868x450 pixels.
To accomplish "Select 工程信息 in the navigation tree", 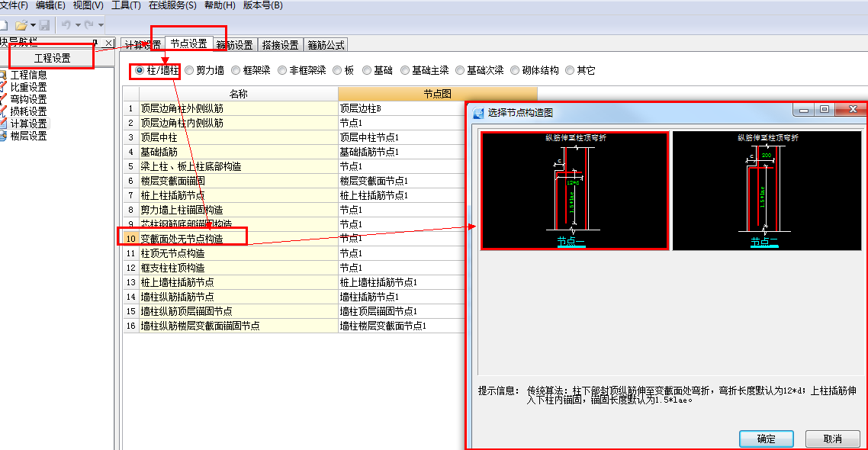I will tap(29, 75).
